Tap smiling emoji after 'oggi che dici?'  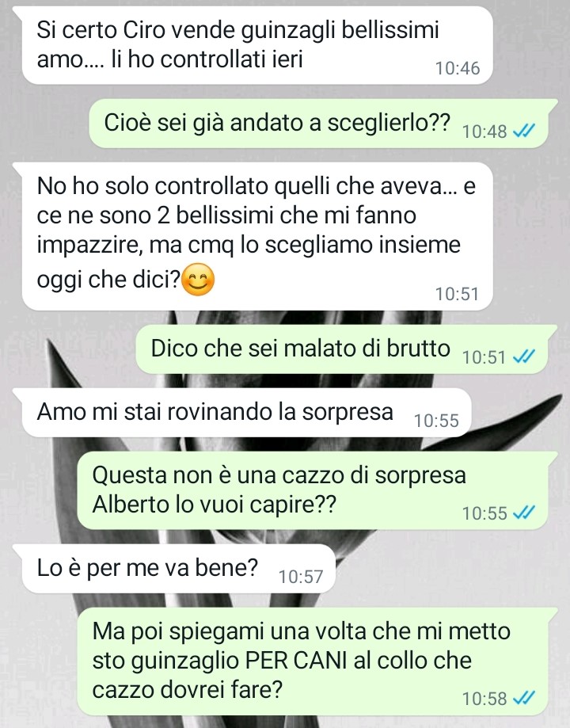(x=198, y=280)
